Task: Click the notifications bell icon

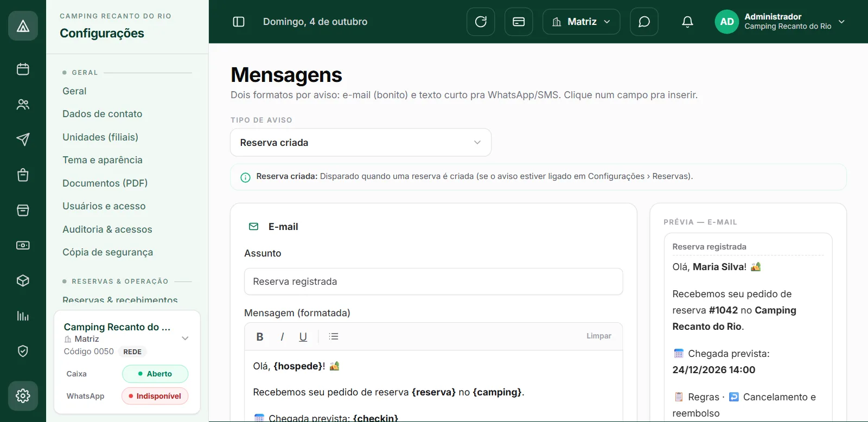Action: click(x=687, y=22)
